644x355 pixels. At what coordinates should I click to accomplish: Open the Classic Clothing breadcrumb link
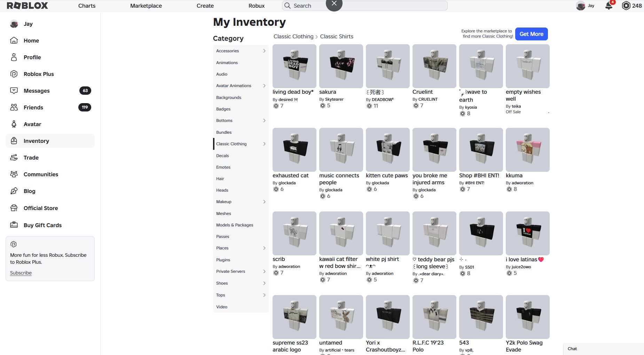(293, 37)
